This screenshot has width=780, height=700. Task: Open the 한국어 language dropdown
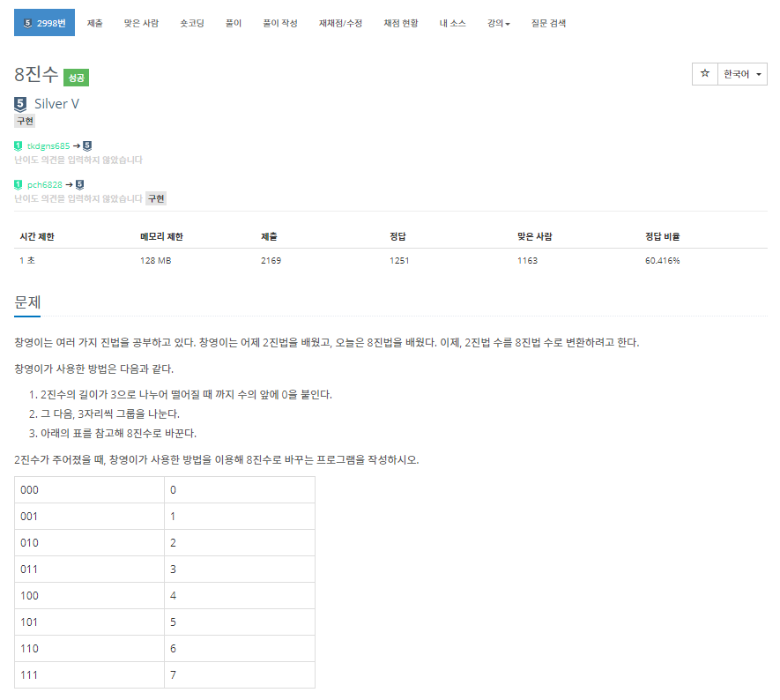(742, 74)
